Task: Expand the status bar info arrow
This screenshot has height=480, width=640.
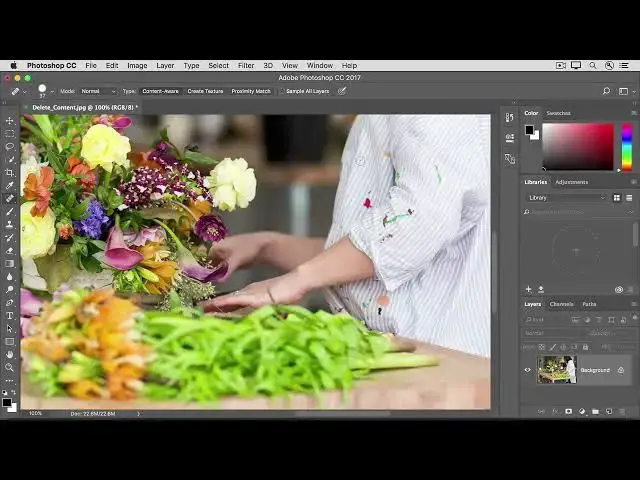Action: 138,414
